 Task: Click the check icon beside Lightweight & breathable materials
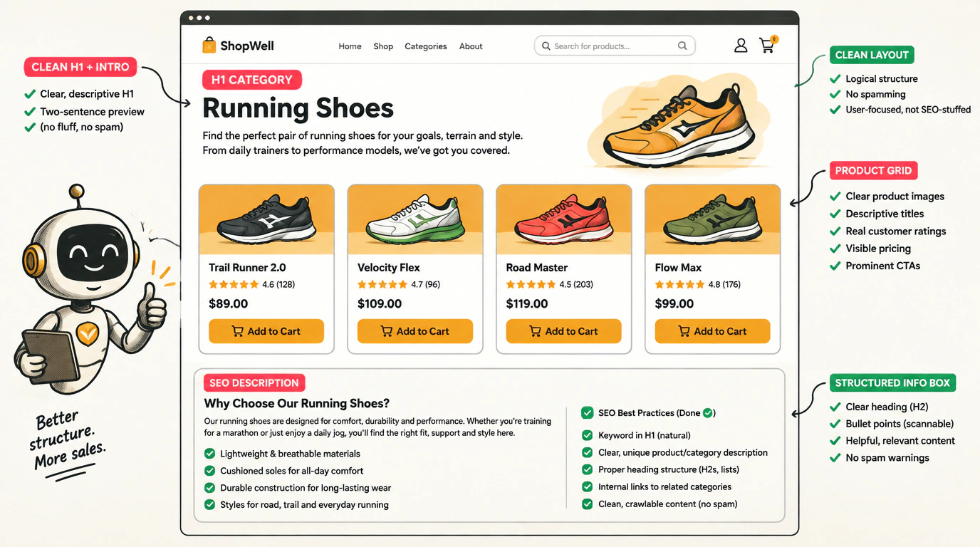[x=210, y=454]
